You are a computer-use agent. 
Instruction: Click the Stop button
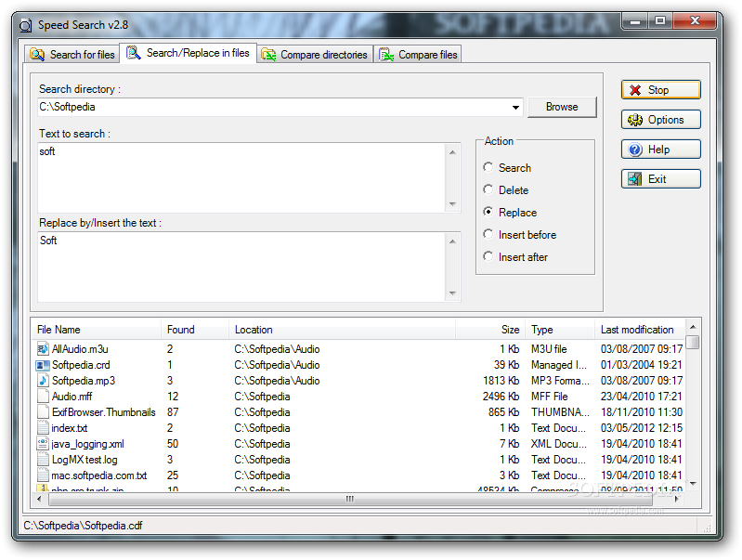pos(660,90)
